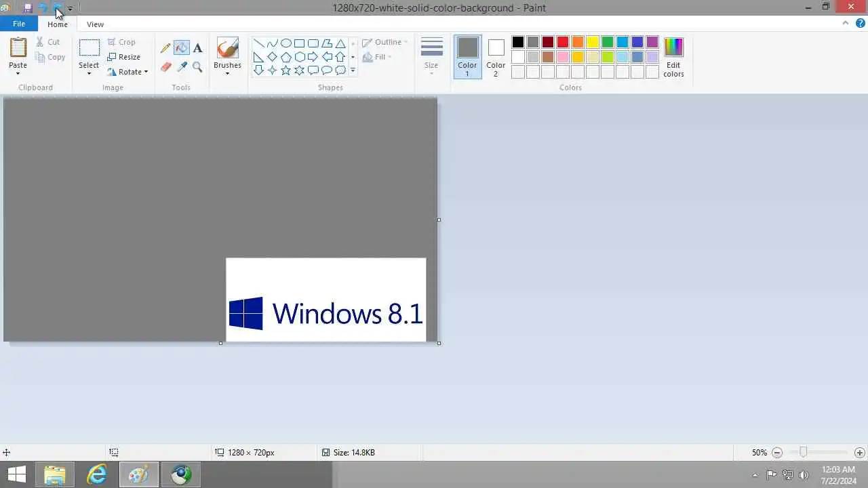Choose the Rectangle shape

[299, 43]
